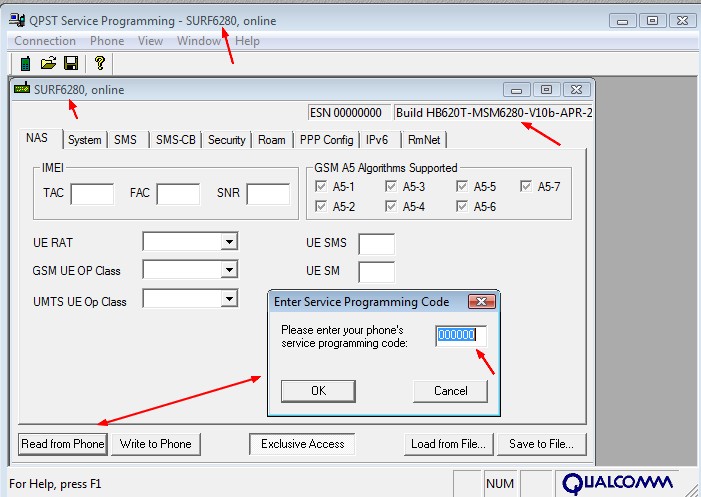The image size is (701, 497).
Task: Open the View menu
Action: point(150,41)
